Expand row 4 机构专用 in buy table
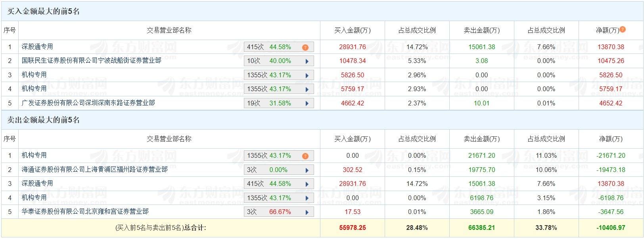This screenshot has height=239, width=644. 307,89
